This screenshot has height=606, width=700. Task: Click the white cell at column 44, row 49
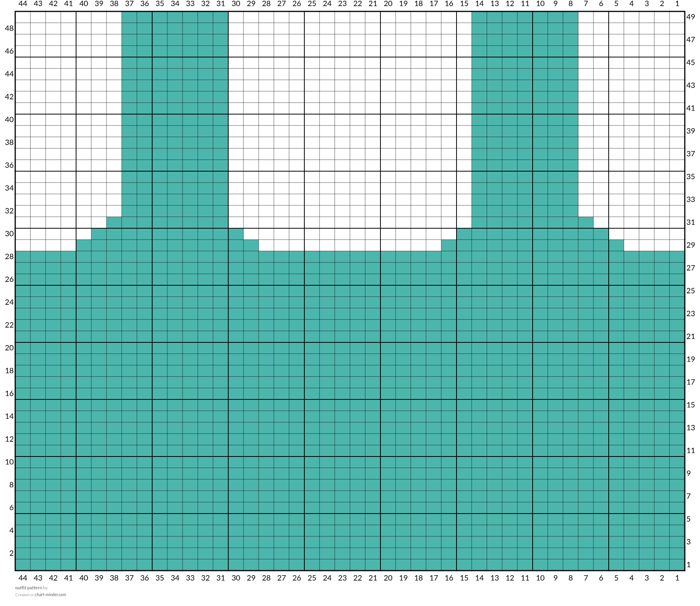(x=23, y=17)
